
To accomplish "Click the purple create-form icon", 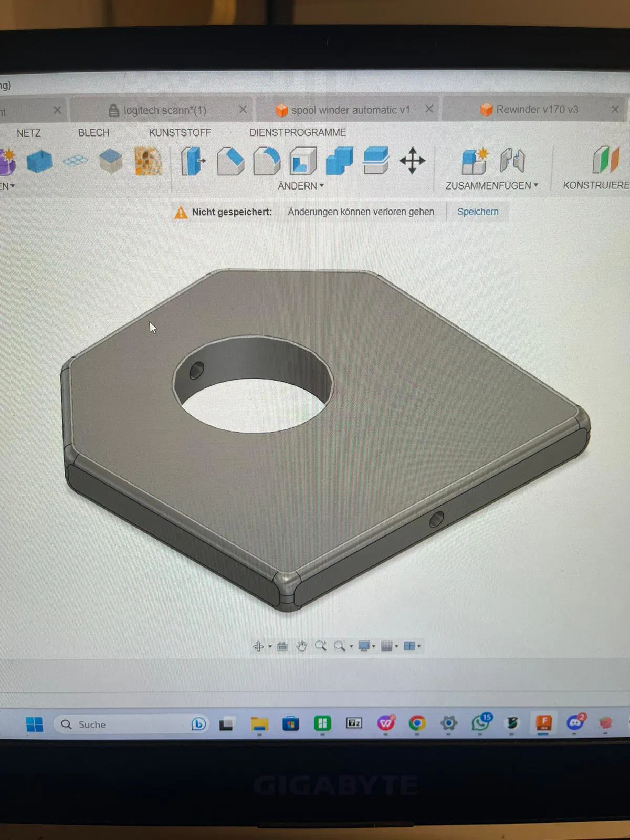I will pos(7,161).
